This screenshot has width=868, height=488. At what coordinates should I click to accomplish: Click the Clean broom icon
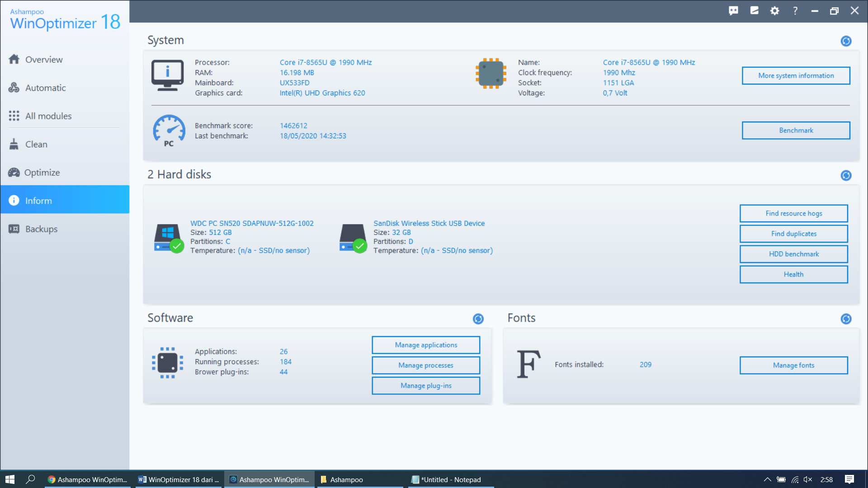[14, 144]
